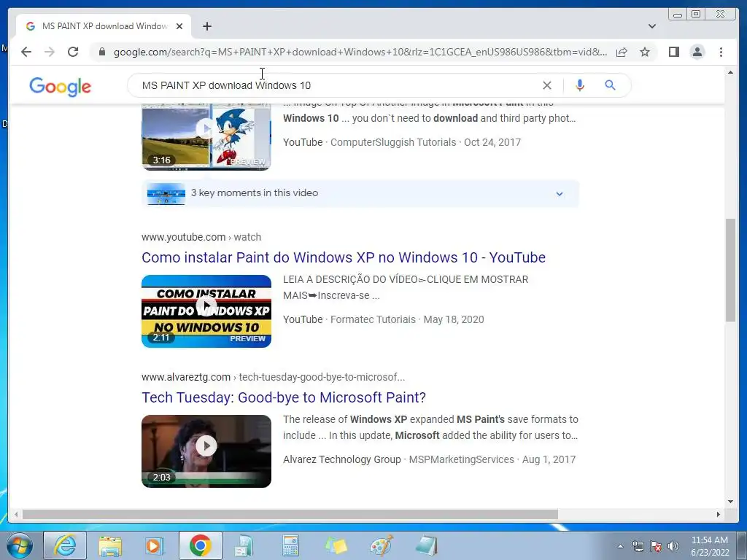Expand 3 key moments in this video
Viewport: 747px width, 560px height.
(x=360, y=193)
